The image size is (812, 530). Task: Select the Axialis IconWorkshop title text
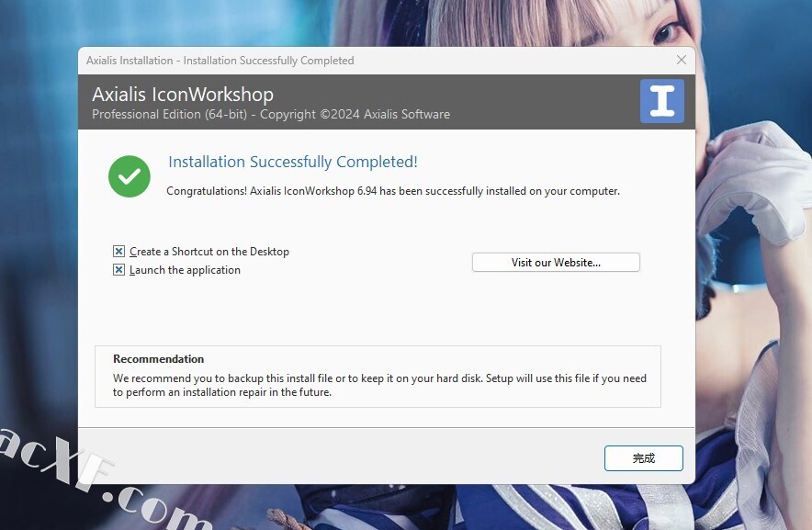[x=183, y=95]
